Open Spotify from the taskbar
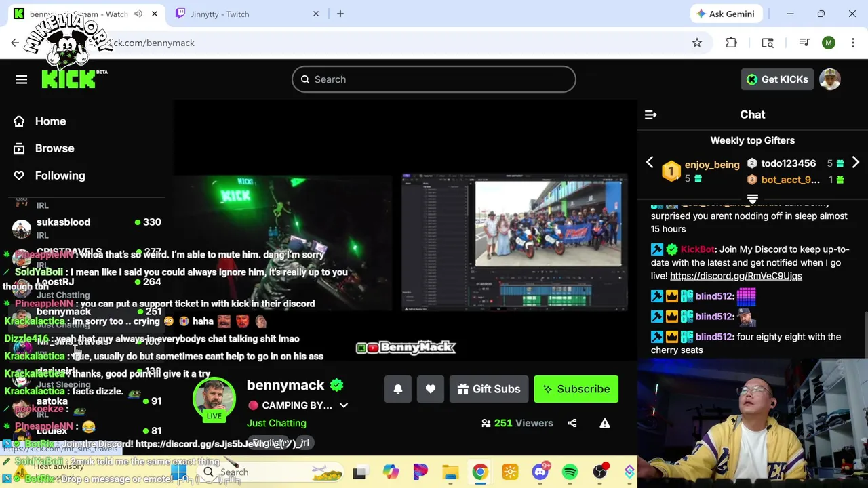The height and width of the screenshot is (488, 868). coord(570,472)
